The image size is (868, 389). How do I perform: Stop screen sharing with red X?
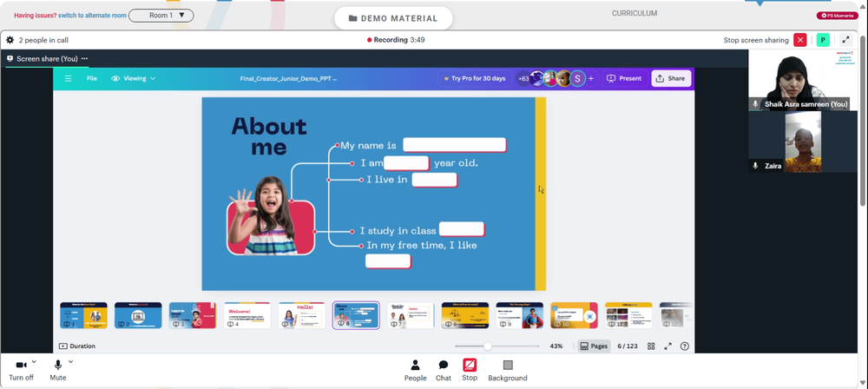[800, 40]
